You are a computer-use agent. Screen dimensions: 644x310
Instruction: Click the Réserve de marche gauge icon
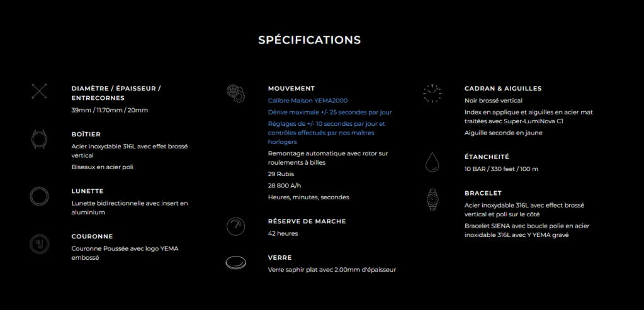tap(235, 226)
